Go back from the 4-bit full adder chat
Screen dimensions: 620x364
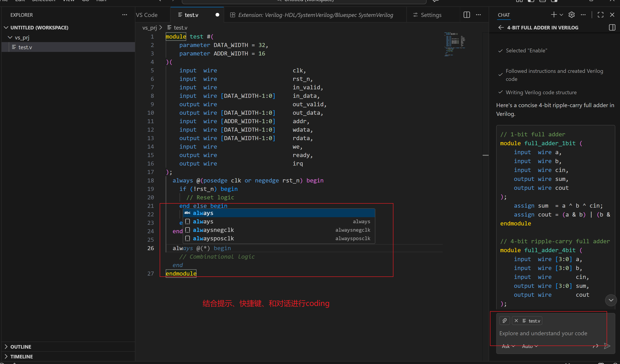tap(501, 28)
